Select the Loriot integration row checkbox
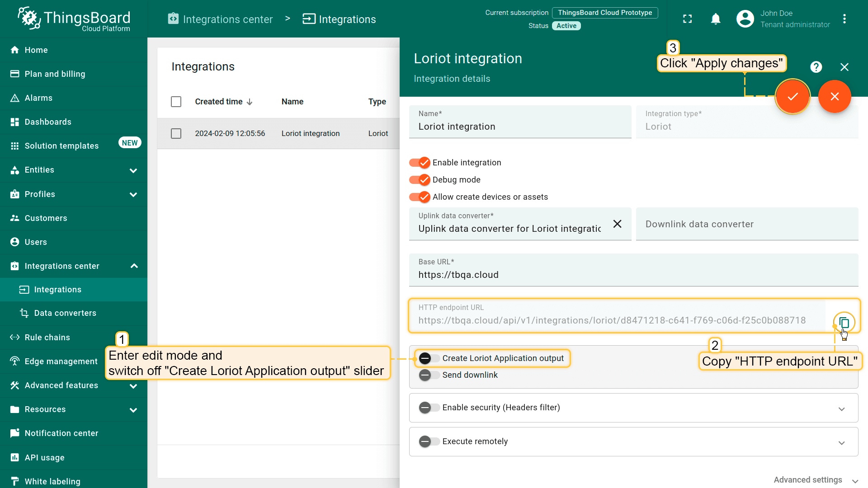The width and height of the screenshot is (868, 488). click(176, 134)
